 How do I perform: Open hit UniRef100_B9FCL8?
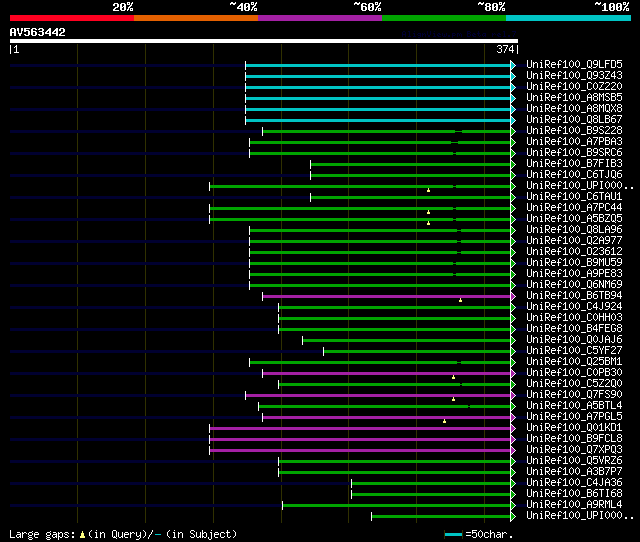point(574,439)
